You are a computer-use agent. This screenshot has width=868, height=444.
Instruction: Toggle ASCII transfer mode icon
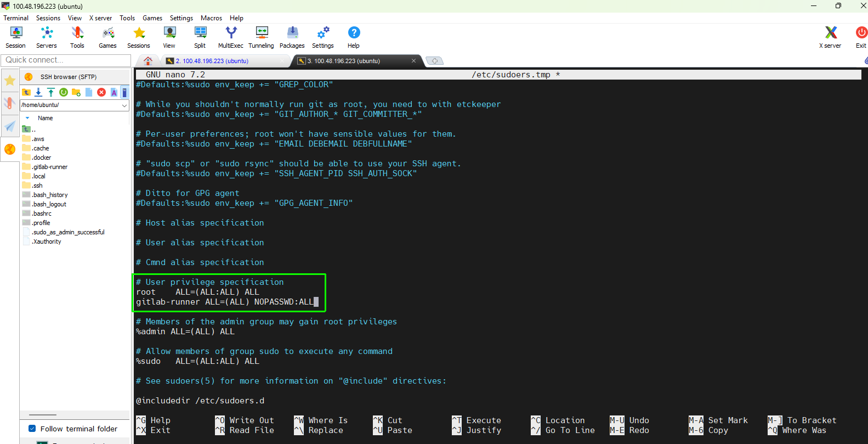pyautogui.click(x=114, y=92)
